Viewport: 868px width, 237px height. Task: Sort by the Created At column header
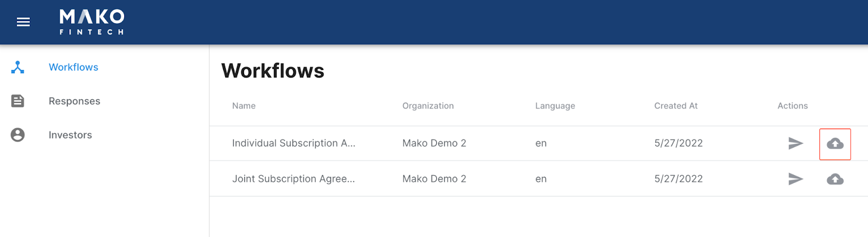click(x=676, y=106)
